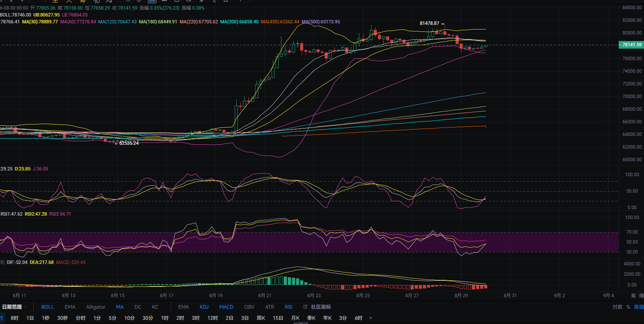
Task: Select the 1分 timeframe
Action: 97,318
